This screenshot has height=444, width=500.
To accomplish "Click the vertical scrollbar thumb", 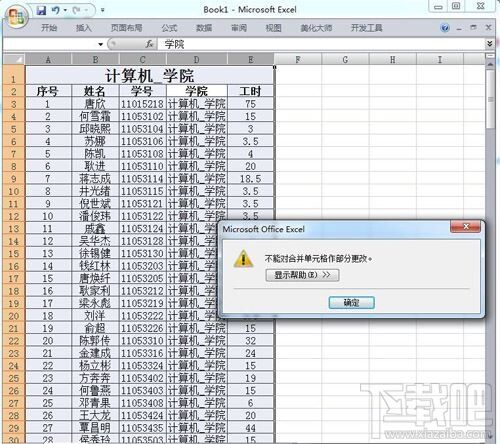I will tap(490, 98).
